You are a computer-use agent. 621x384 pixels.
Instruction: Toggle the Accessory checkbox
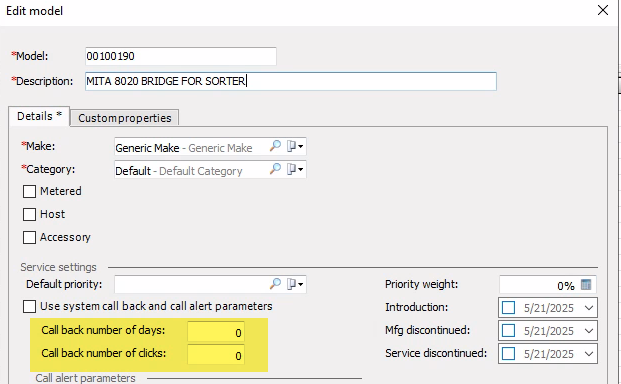pyautogui.click(x=29, y=238)
